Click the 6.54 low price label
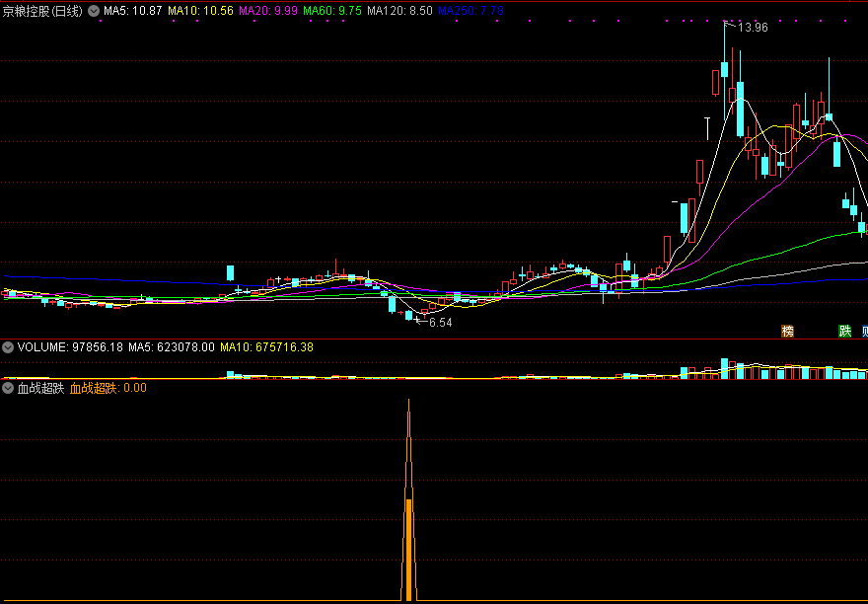The height and width of the screenshot is (604, 868). click(441, 323)
